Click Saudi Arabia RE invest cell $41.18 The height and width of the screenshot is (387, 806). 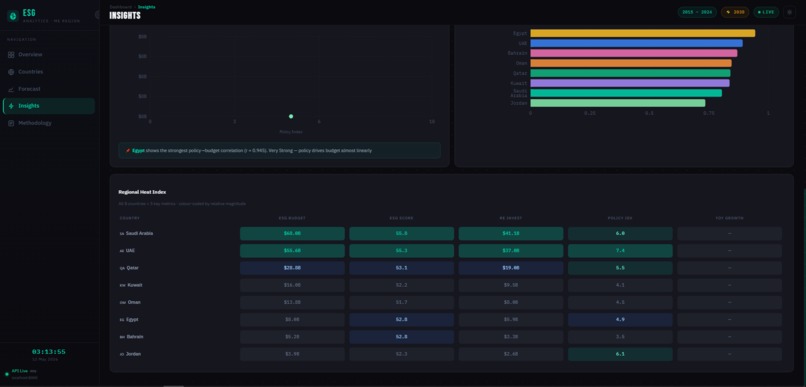[511, 234]
